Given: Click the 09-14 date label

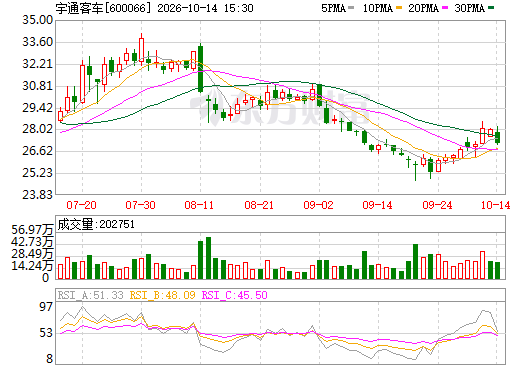Looking at the screenshot, I should pyautogui.click(x=377, y=205).
